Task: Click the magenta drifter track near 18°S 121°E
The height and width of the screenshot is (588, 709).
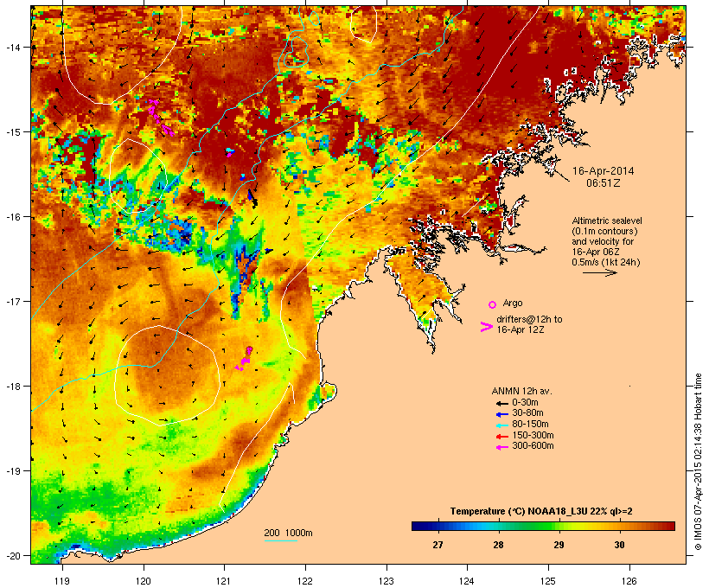Action: click(245, 359)
